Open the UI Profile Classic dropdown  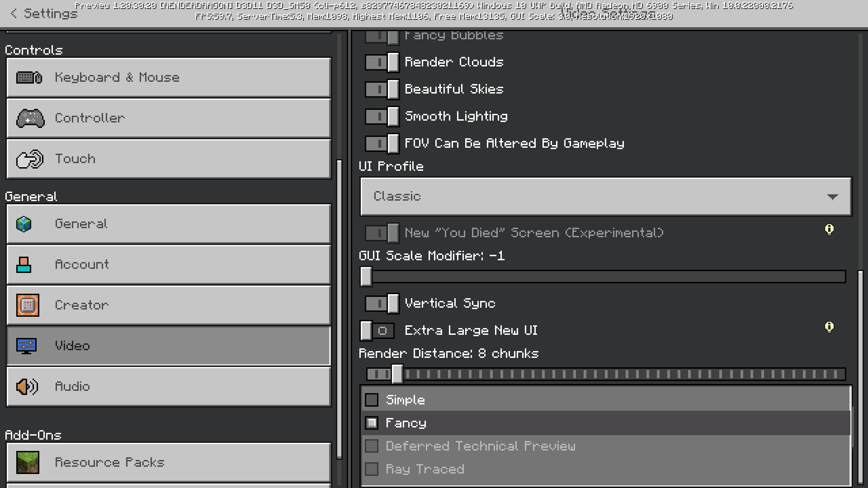[606, 197]
